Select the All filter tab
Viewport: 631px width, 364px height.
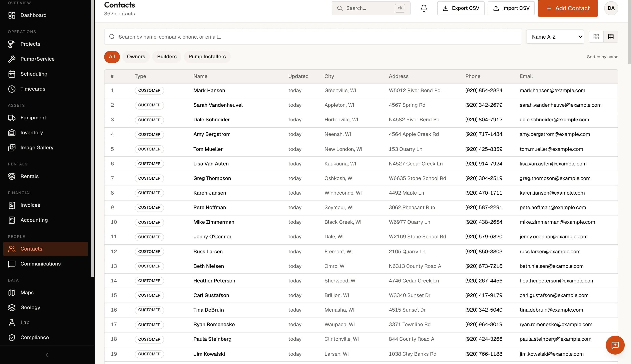[x=112, y=57]
